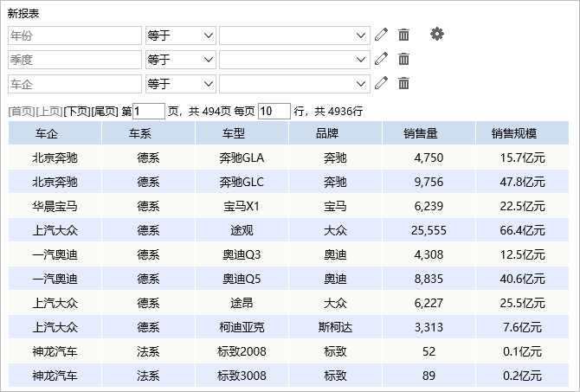Click the 年份 field name input

coord(74,35)
